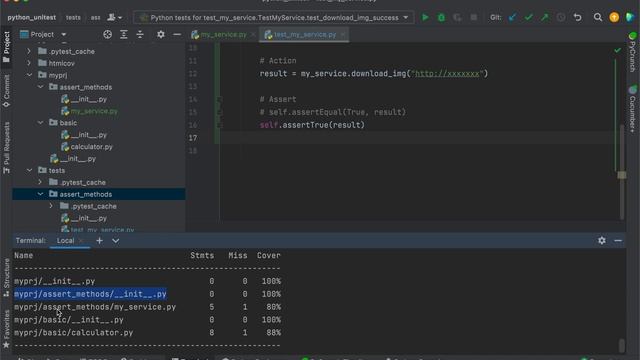Collapse tests folder
Screen dimensions: 640x360
29,170
